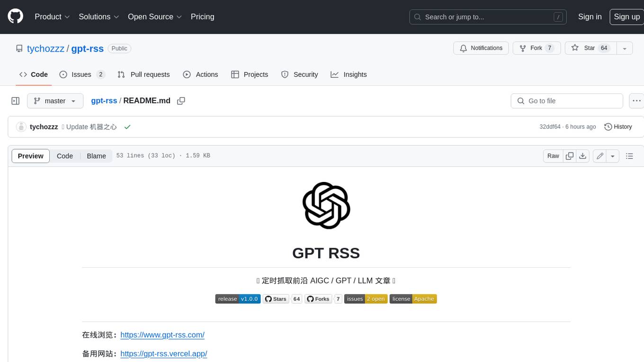Open tychozzz commit author name link
The height and width of the screenshot is (362, 644).
point(44,127)
